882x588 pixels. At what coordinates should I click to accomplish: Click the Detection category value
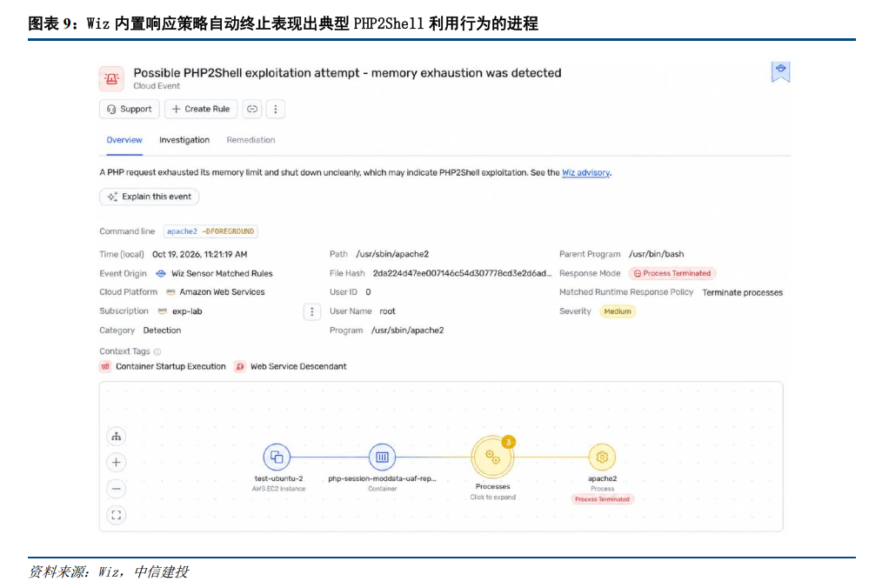tap(162, 331)
